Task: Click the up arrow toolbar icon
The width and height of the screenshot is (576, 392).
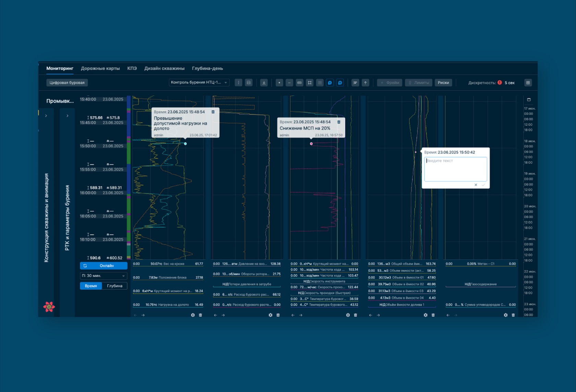Action: (365, 83)
